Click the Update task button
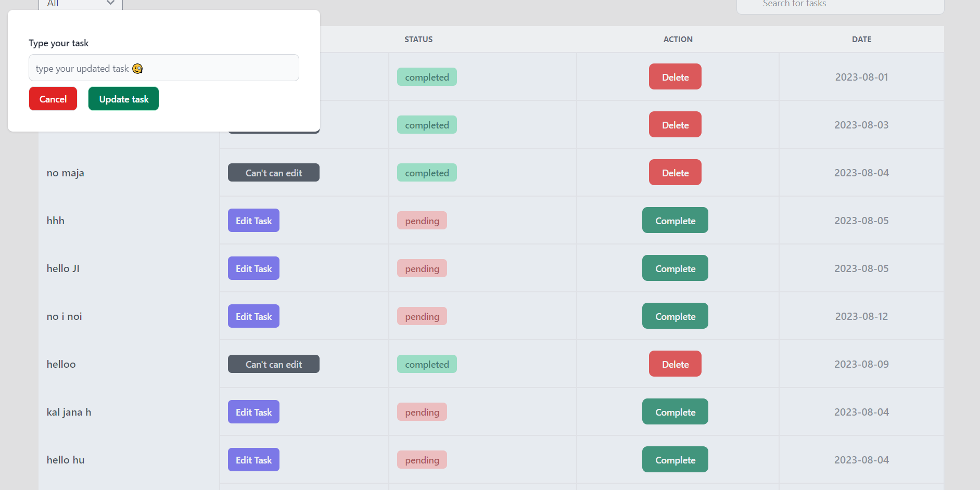 (123, 99)
